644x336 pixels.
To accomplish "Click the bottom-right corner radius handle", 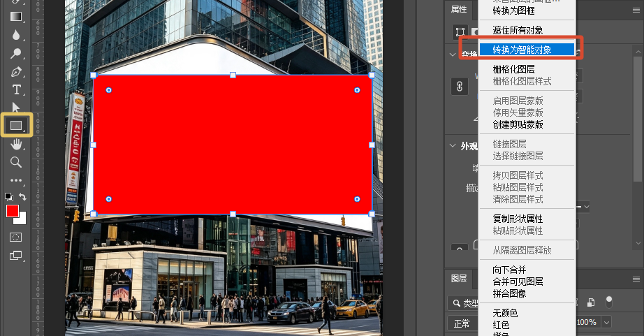I will click(x=357, y=199).
